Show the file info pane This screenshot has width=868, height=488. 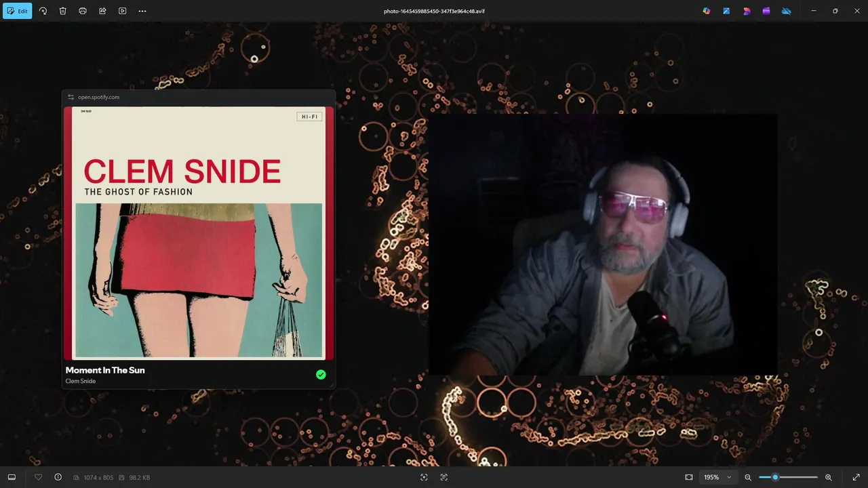[x=58, y=477]
